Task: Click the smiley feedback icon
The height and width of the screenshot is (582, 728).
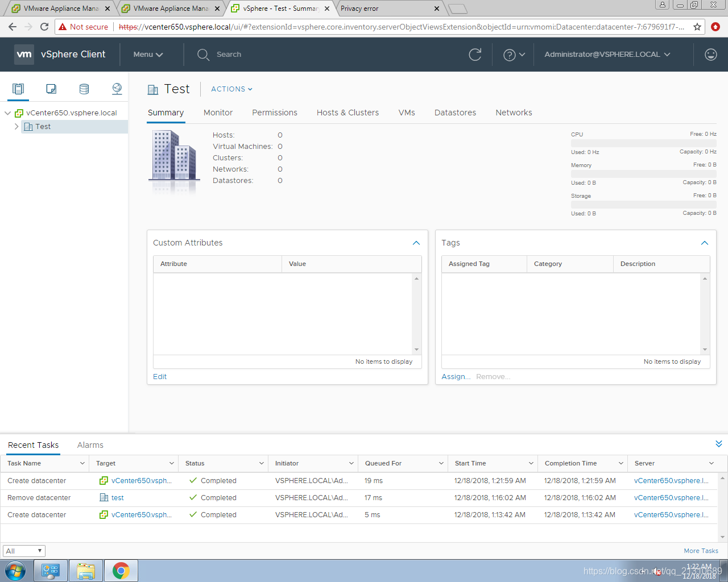Action: point(710,55)
